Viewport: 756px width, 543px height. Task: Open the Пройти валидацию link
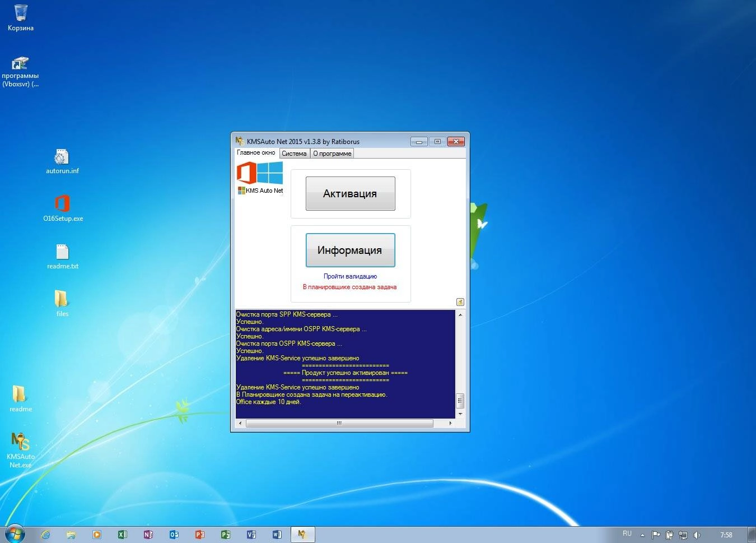pos(350,276)
